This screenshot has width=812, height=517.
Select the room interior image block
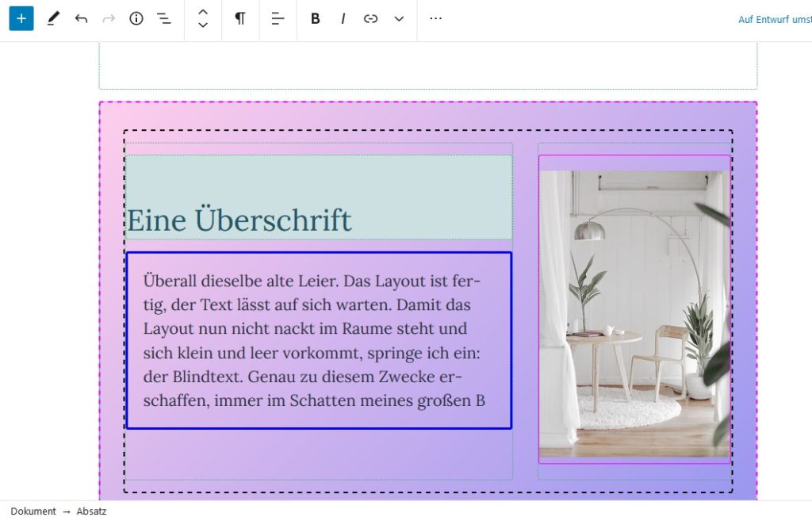634,313
